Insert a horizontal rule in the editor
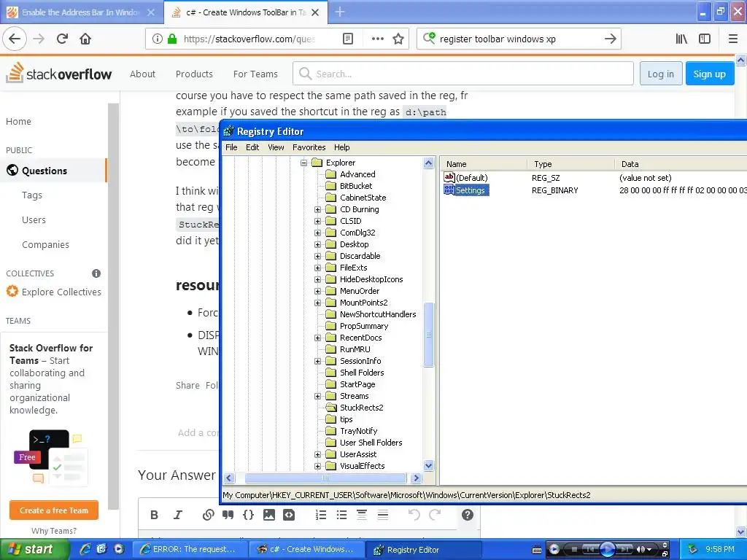The width and height of the screenshot is (747, 560). 382,515
